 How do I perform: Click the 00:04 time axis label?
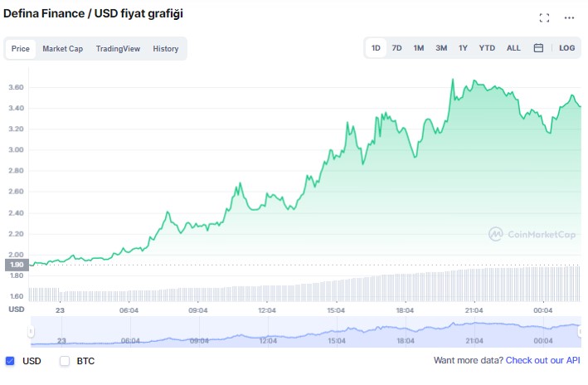[x=543, y=310]
